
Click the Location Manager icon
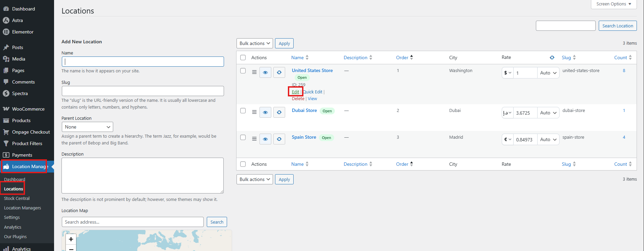pyautogui.click(x=6, y=166)
